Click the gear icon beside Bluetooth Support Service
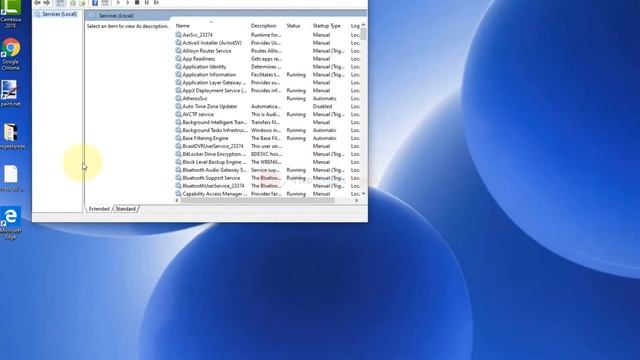This screenshot has width=640, height=360. click(x=178, y=178)
